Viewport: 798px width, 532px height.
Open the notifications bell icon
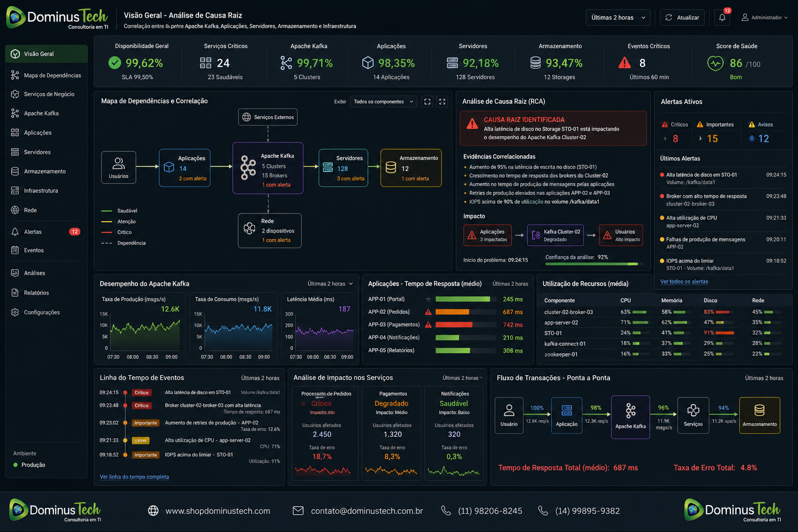(x=722, y=17)
